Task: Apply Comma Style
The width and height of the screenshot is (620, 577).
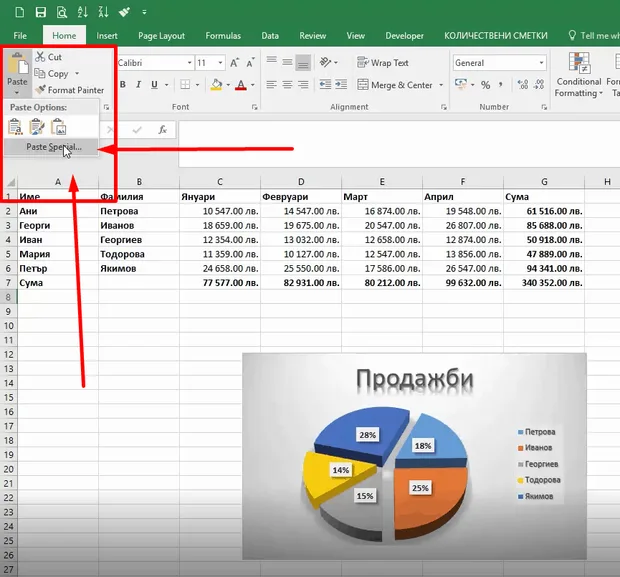Action: (501, 84)
